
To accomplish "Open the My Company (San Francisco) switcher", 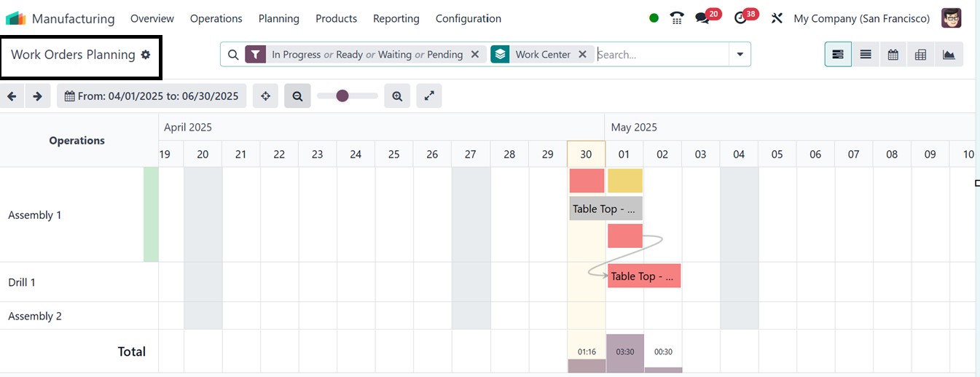I will click(x=861, y=18).
